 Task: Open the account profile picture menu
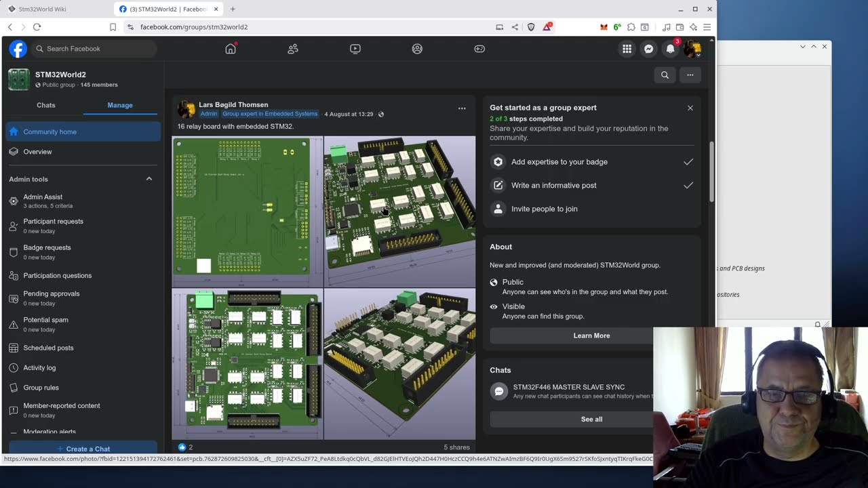click(x=692, y=49)
